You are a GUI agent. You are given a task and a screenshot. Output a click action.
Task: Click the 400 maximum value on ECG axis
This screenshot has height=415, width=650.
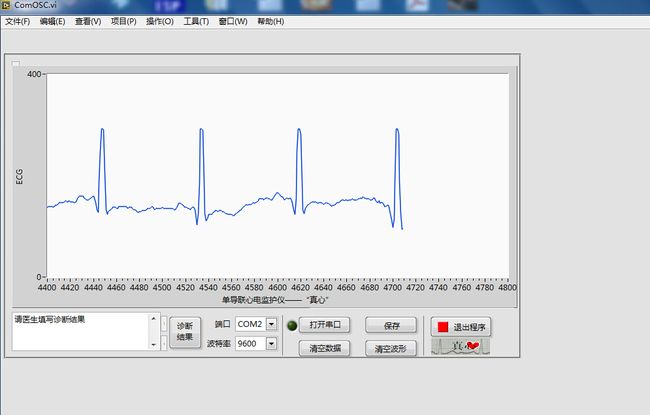tap(34, 74)
